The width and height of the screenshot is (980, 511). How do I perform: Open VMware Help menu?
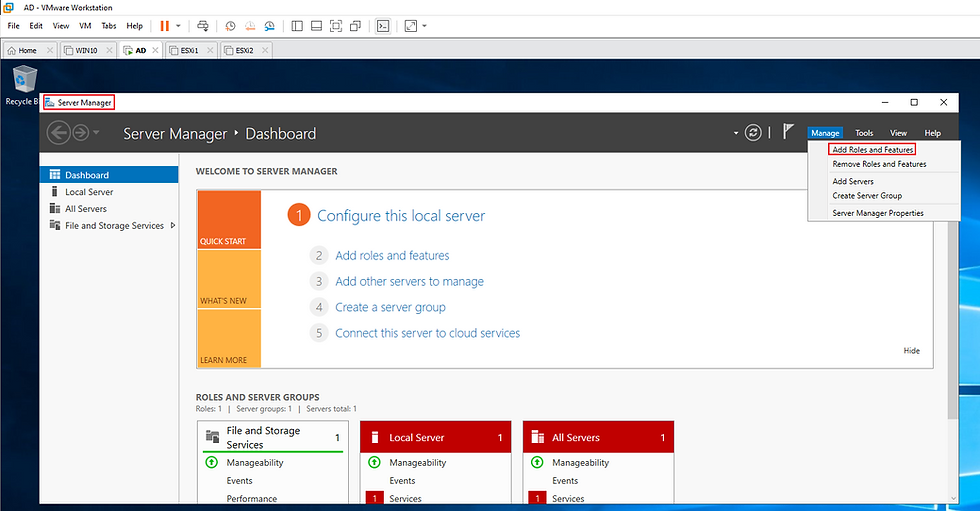134,26
